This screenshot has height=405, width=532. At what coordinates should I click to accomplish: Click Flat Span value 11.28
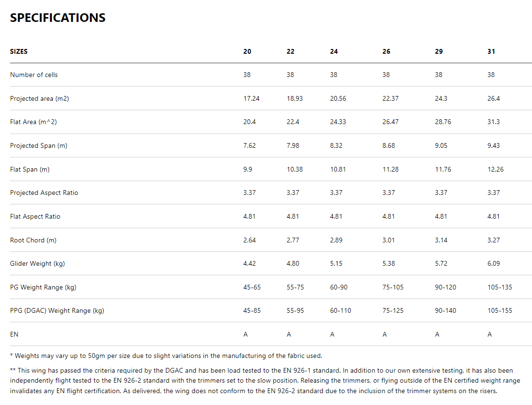[390, 169]
